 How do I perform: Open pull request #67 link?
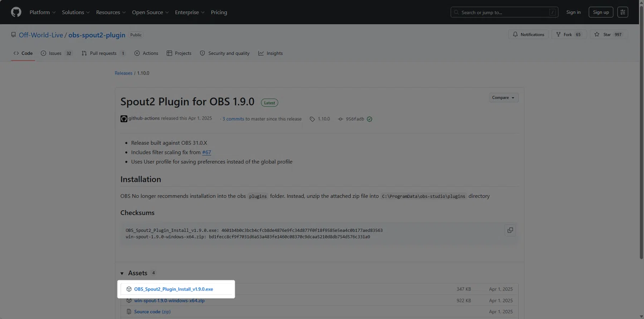tap(207, 152)
